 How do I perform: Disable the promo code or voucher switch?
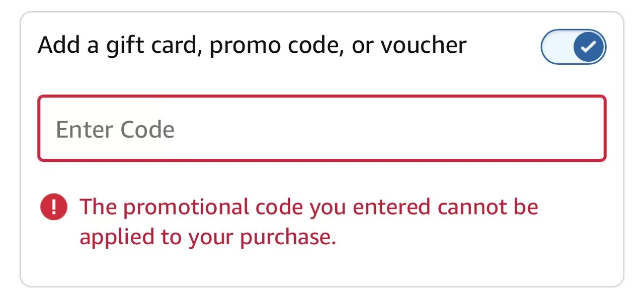(573, 47)
